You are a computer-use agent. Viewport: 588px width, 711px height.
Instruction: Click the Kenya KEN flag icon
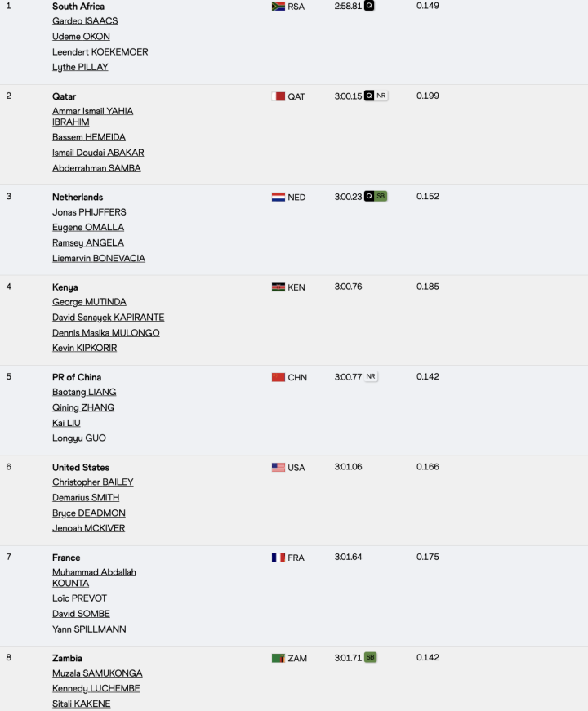[277, 287]
